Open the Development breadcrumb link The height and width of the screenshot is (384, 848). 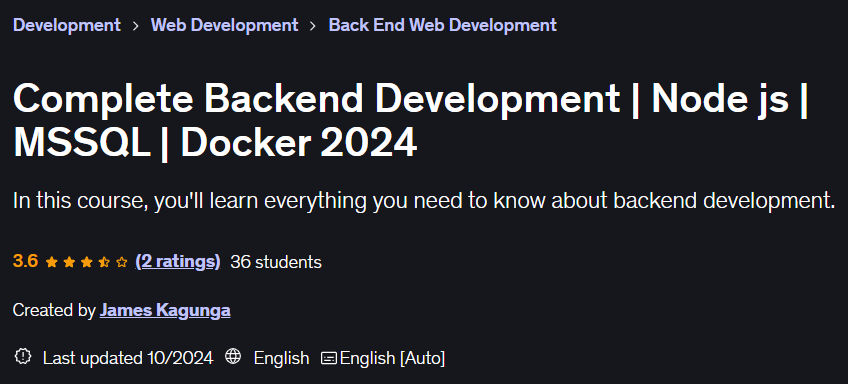[x=67, y=25]
